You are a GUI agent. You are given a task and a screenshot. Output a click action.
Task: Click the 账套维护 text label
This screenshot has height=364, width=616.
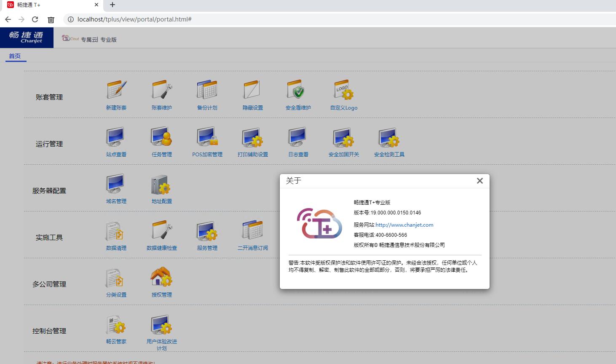(x=162, y=108)
